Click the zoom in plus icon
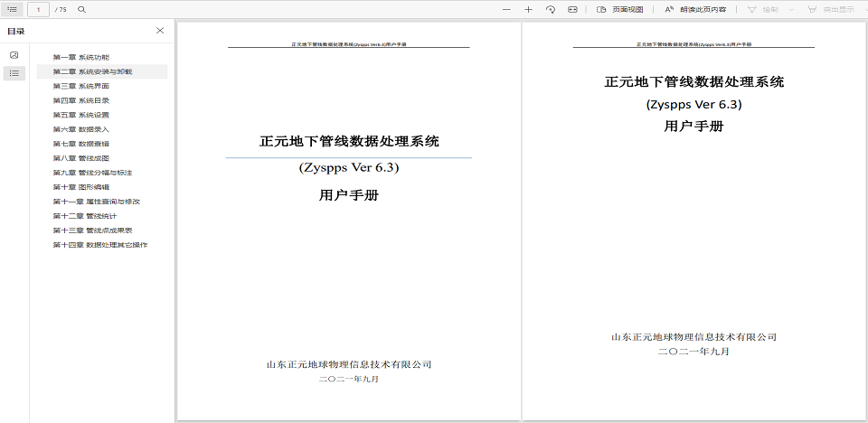The height and width of the screenshot is (423, 868). point(528,9)
